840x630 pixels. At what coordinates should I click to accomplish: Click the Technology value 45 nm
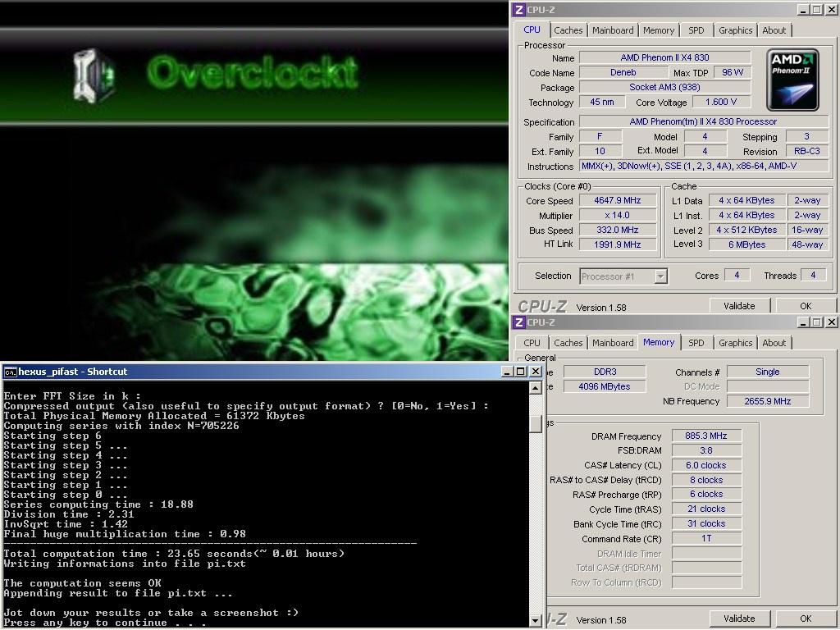coord(602,102)
